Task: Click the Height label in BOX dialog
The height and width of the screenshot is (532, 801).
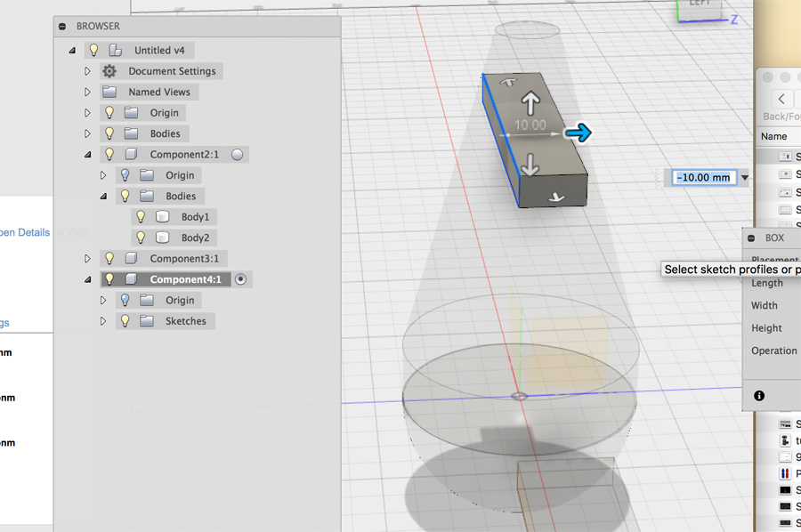Action: (766, 328)
